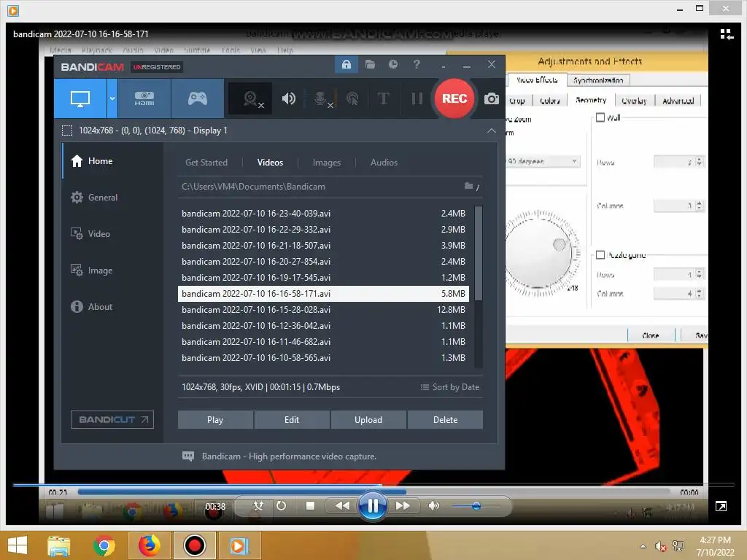Open the About section in sidebar
This screenshot has height=560, width=747.
(112, 307)
